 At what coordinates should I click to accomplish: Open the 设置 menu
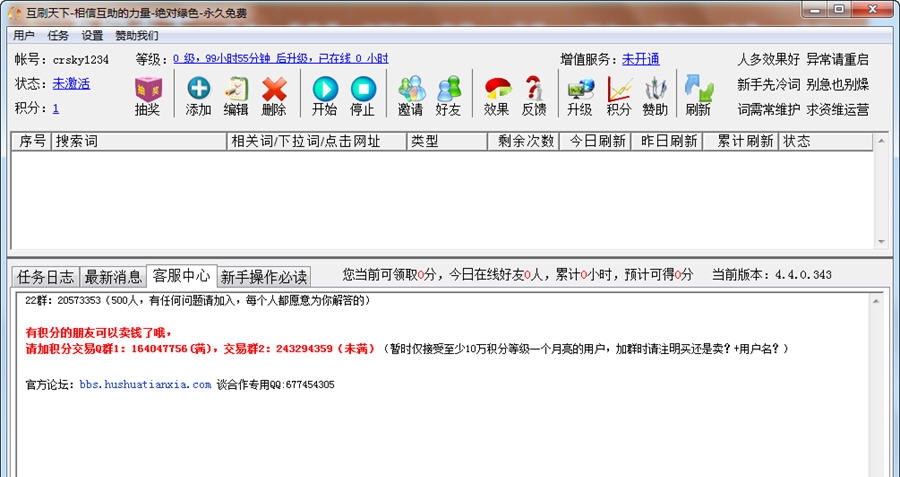(92, 36)
